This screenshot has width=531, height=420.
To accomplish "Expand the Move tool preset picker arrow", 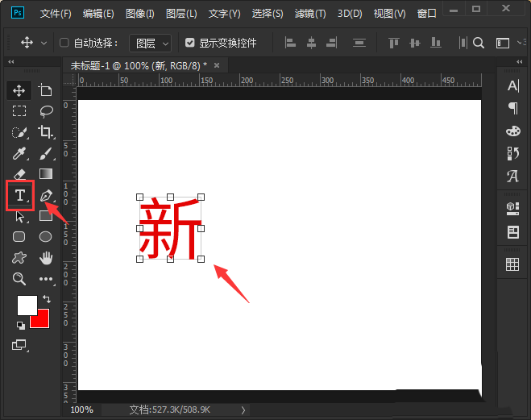I will point(44,44).
